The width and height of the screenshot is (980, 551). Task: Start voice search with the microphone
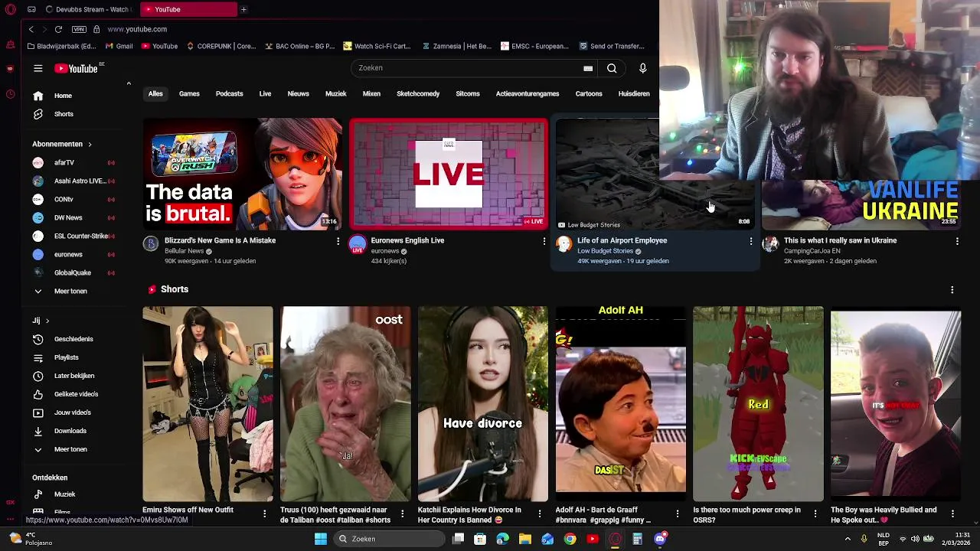(642, 68)
